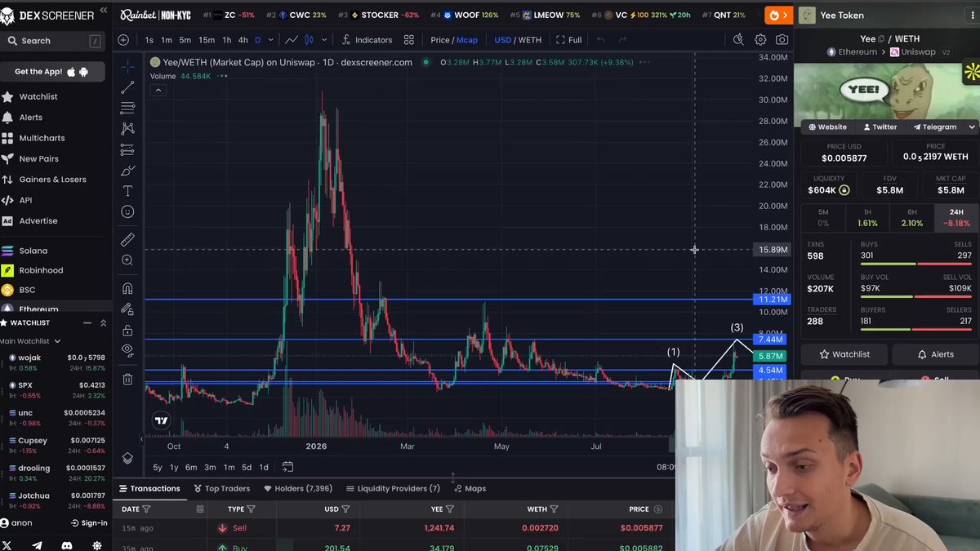
Task: Open the token Website link
Action: click(826, 127)
